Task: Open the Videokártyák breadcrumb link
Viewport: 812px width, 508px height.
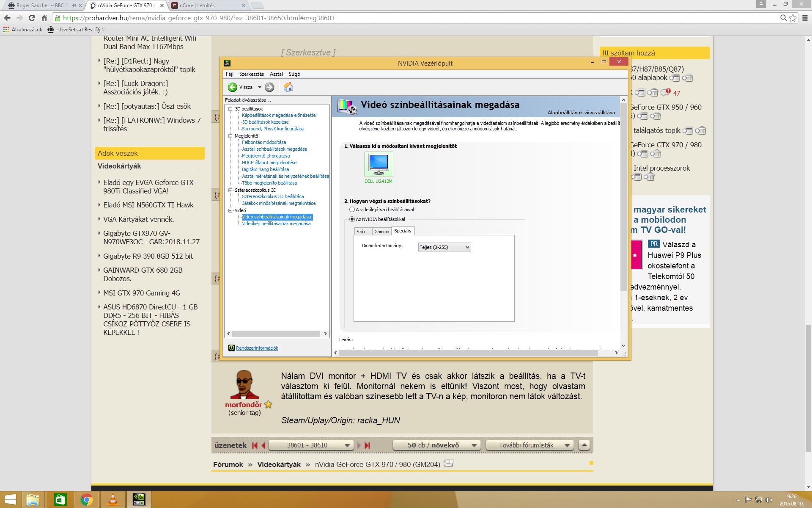Action: pos(279,464)
